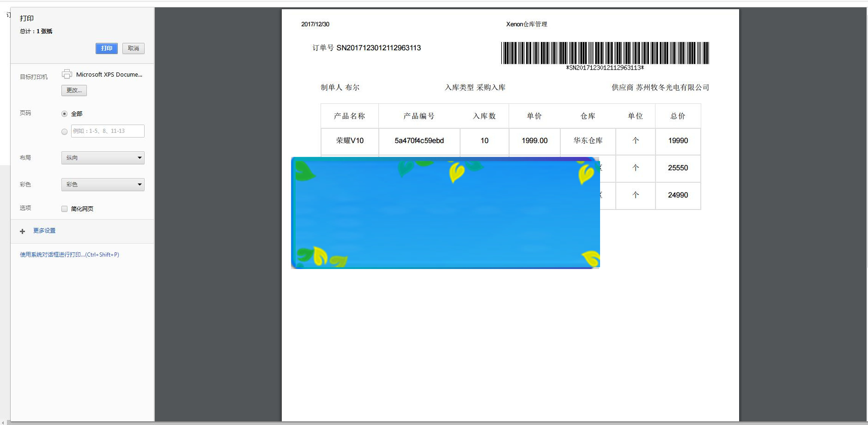Select the custom page range radio button
Screen dimensions: 868x425
[65, 131]
